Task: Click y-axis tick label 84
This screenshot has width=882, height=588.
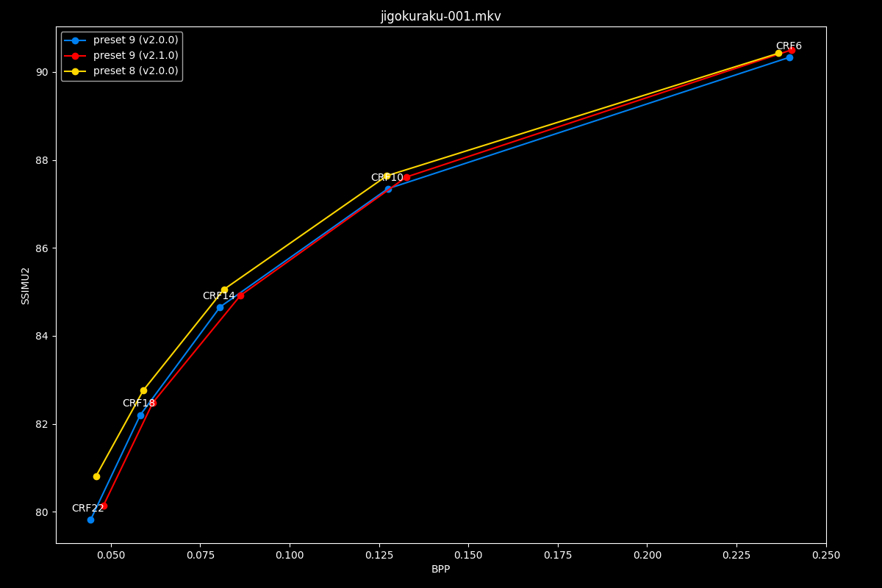Action: tap(43, 336)
